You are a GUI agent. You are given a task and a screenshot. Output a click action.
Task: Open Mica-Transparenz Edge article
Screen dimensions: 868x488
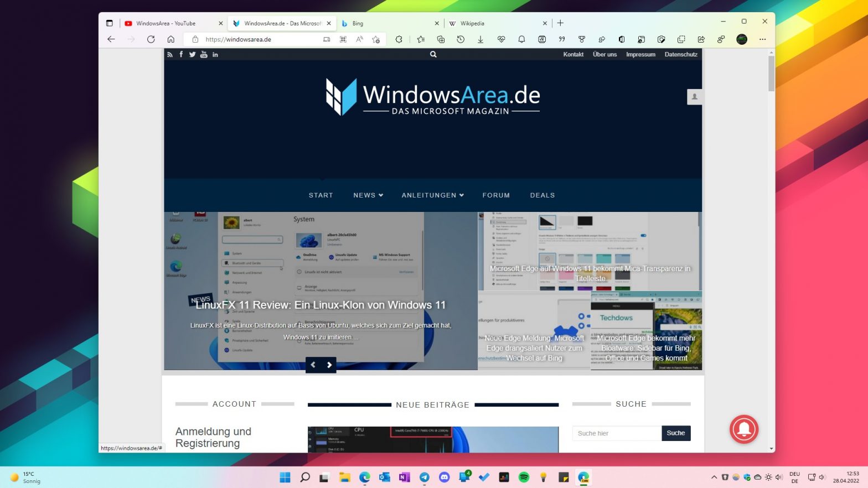tap(590, 273)
